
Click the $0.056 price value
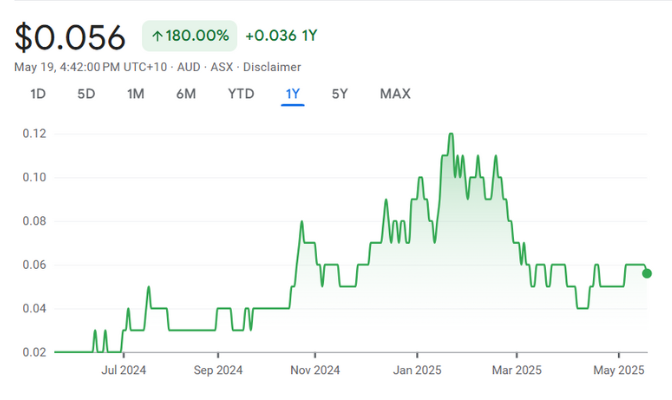70,37
